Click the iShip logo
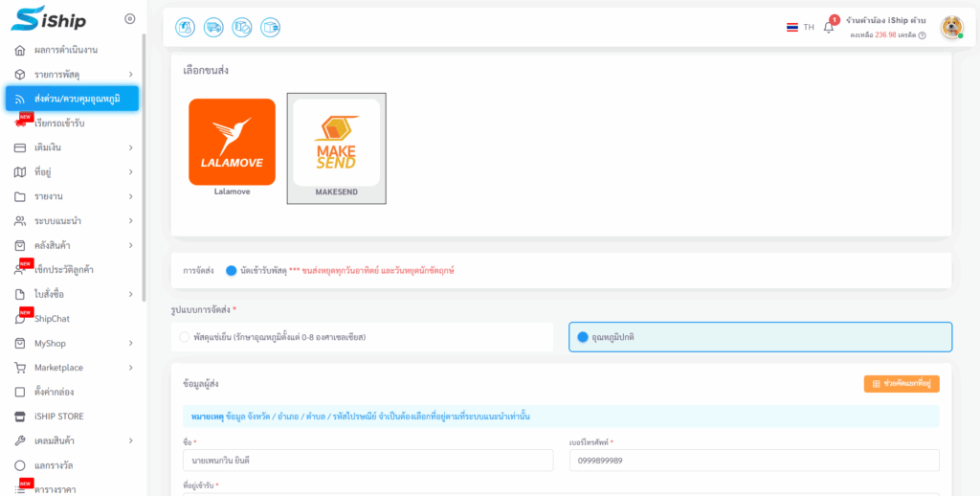The height and width of the screenshot is (496, 980). click(48, 19)
